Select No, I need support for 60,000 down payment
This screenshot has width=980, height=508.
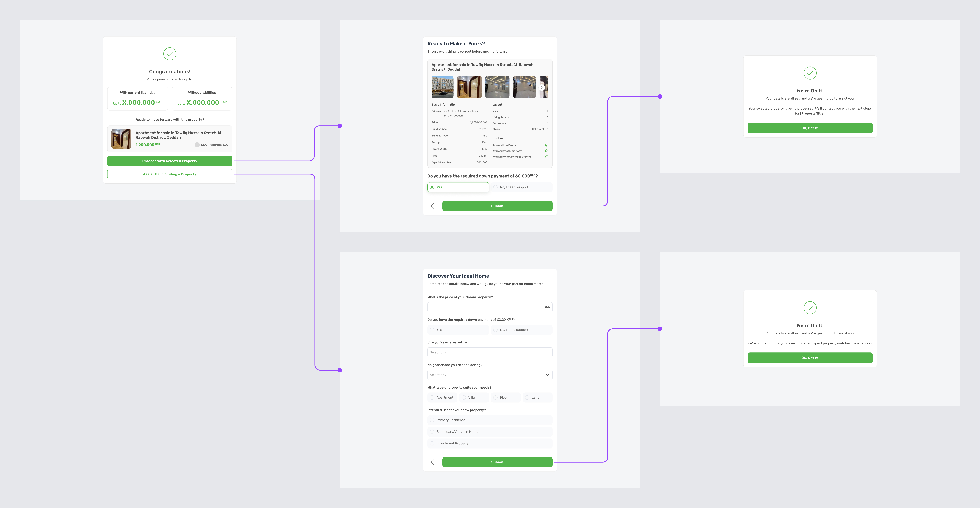point(522,187)
